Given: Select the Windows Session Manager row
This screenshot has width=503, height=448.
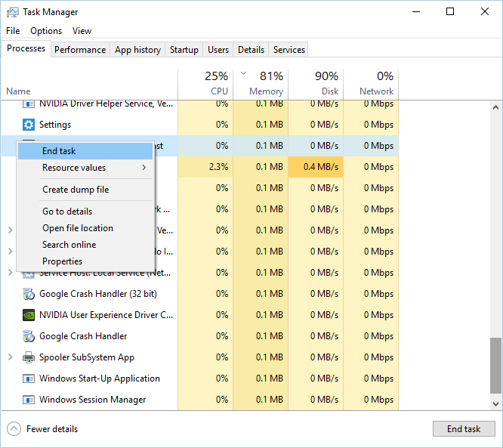Looking at the screenshot, I should click(200, 400).
